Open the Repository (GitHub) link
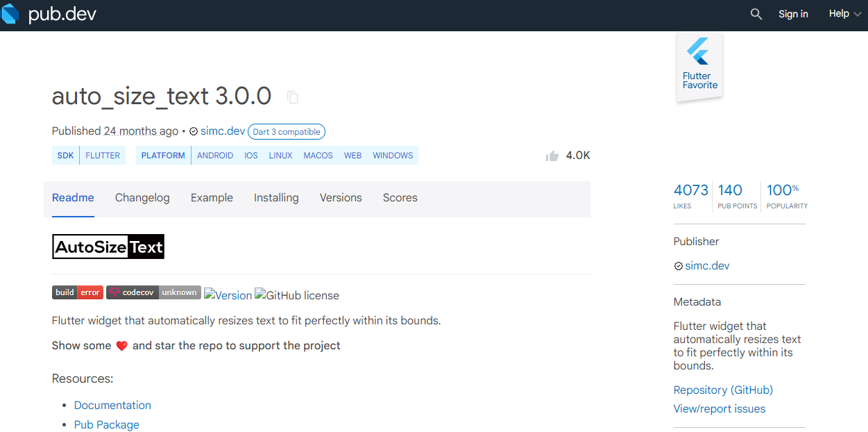This screenshot has height=432, width=868. click(723, 390)
